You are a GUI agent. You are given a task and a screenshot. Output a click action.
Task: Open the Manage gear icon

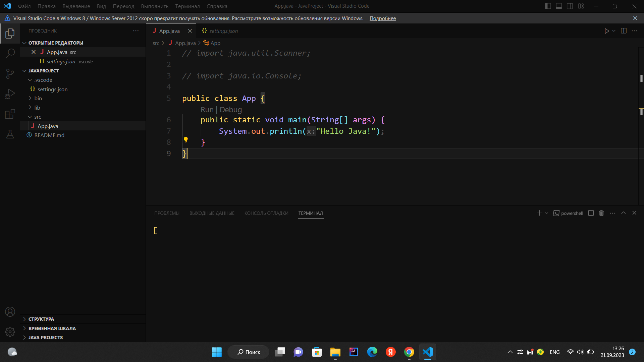(10, 332)
